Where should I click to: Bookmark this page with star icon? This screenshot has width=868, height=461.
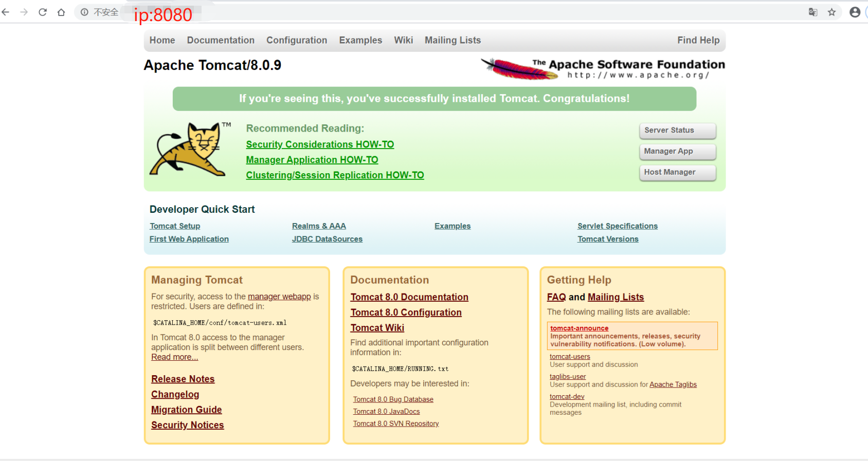(x=831, y=12)
